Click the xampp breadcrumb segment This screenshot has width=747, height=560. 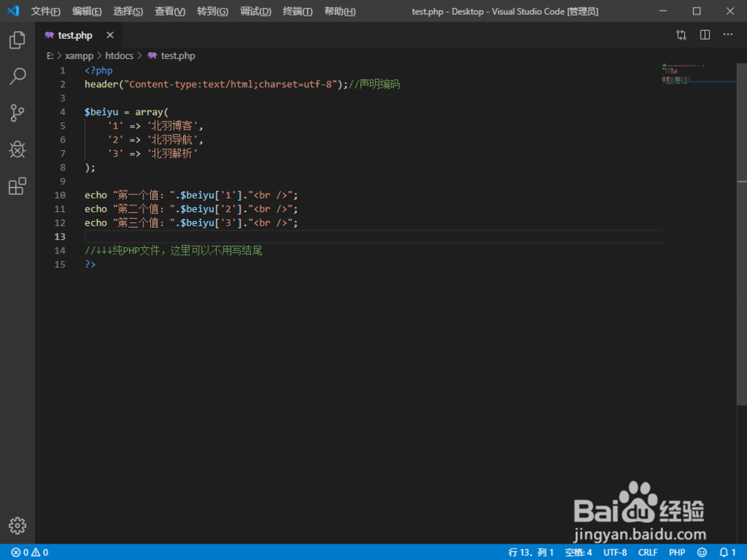[79, 56]
